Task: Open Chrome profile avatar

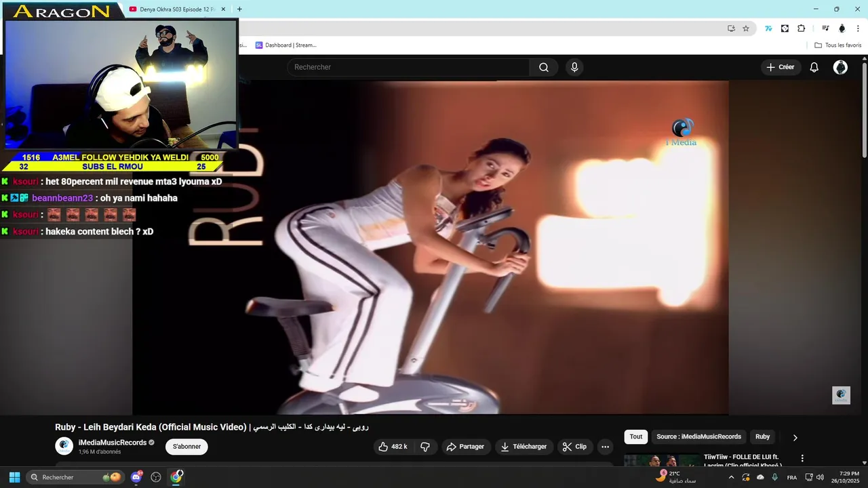Action: point(842,28)
